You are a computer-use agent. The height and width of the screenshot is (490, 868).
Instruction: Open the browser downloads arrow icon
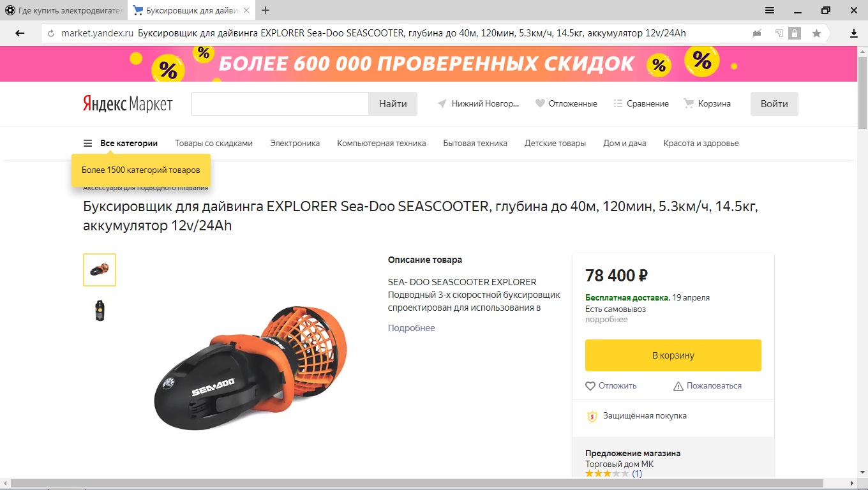(x=854, y=33)
